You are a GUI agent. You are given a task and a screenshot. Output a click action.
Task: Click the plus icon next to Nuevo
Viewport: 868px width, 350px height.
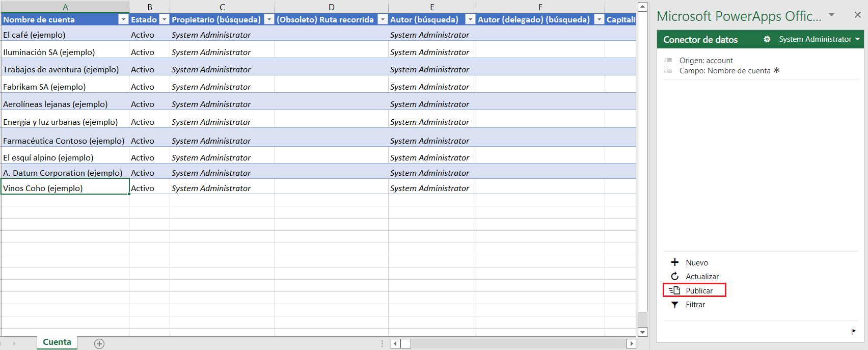674,262
